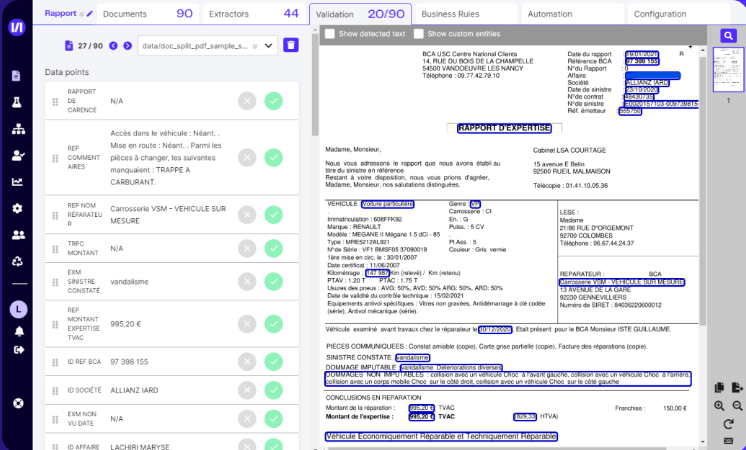Viewport: 746px width, 450px height.
Task: Edit the Rapport project name pencil icon
Action: coord(89,14)
